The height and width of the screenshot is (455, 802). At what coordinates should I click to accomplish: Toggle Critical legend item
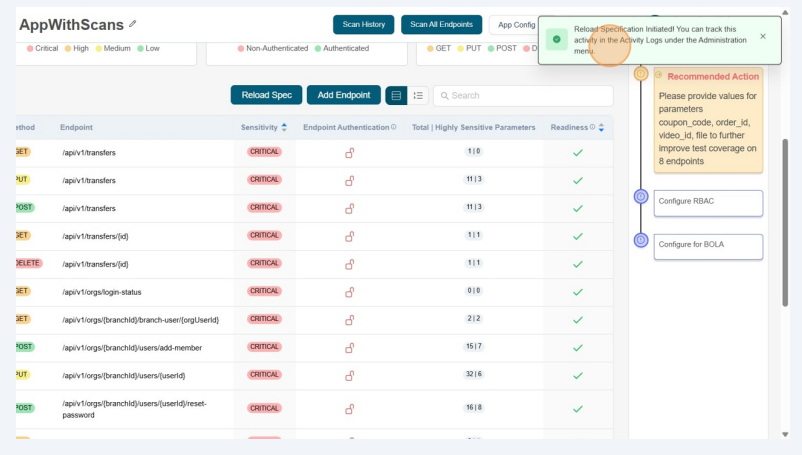tap(42, 48)
